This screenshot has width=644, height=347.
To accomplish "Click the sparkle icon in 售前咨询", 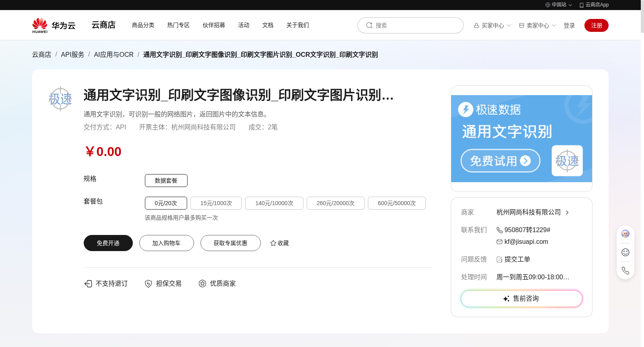I will click(x=506, y=299).
